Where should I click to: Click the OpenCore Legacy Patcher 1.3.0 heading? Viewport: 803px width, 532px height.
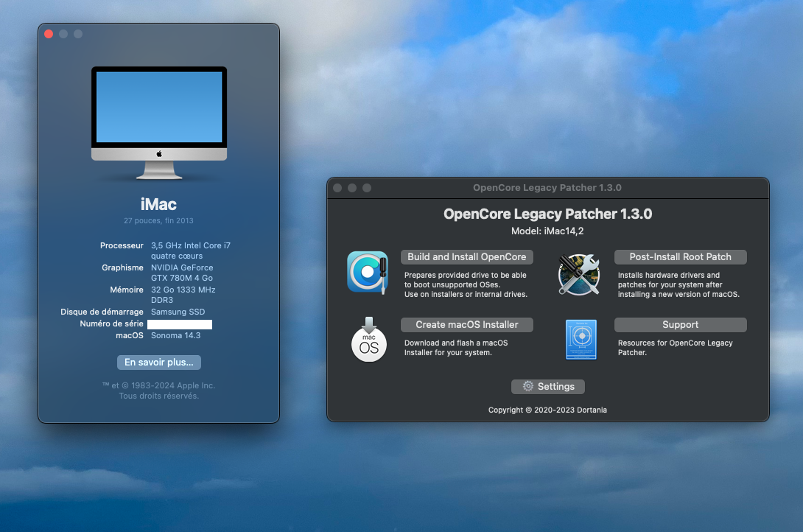(547, 214)
